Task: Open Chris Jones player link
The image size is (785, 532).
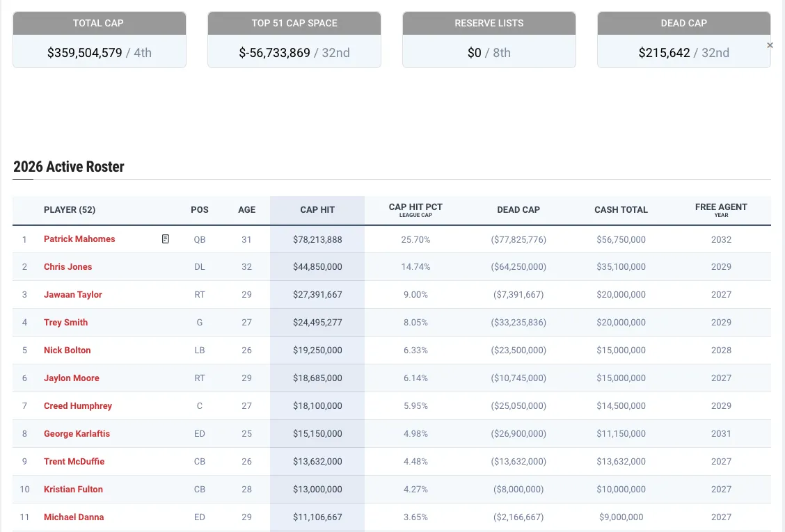Action: tap(68, 267)
